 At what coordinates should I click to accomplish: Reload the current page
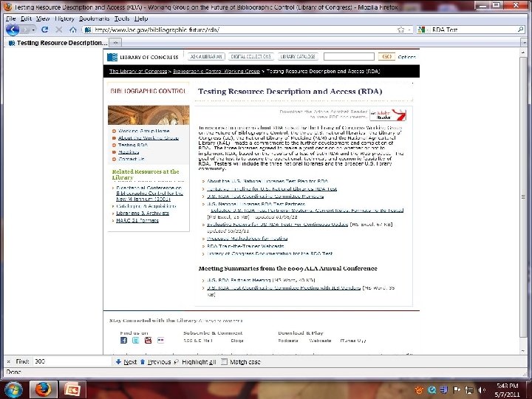[x=44, y=30]
